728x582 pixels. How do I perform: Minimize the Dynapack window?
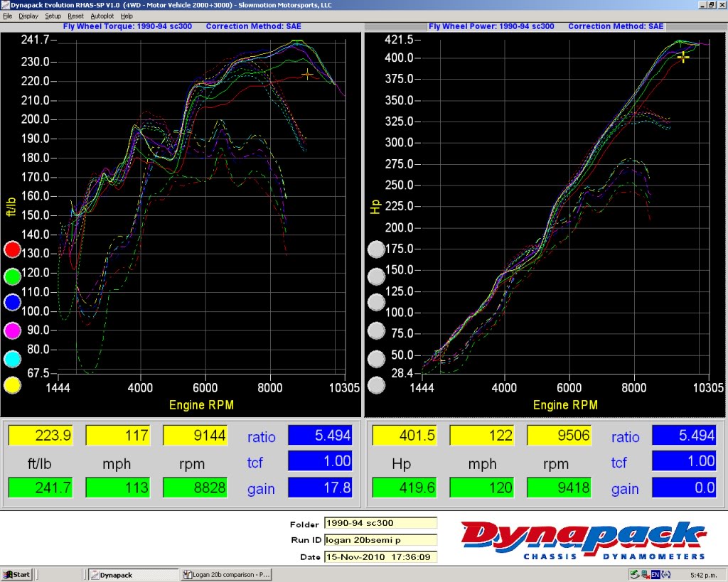coord(702,5)
